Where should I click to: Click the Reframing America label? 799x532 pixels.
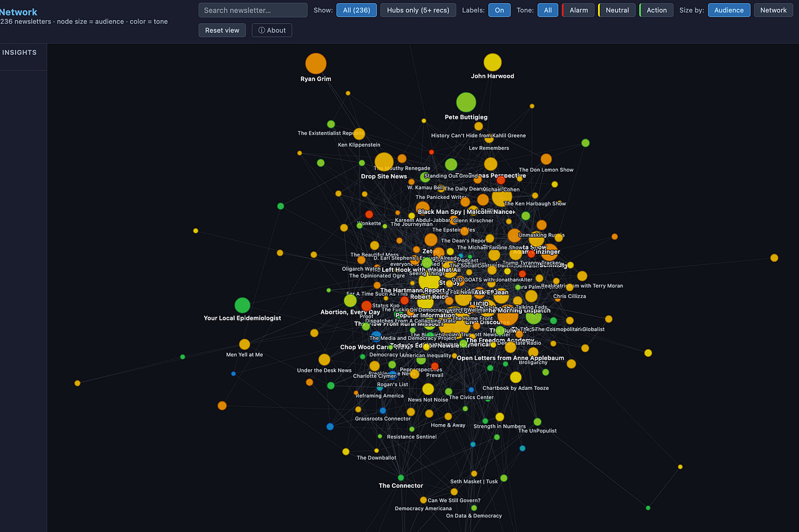(380, 395)
